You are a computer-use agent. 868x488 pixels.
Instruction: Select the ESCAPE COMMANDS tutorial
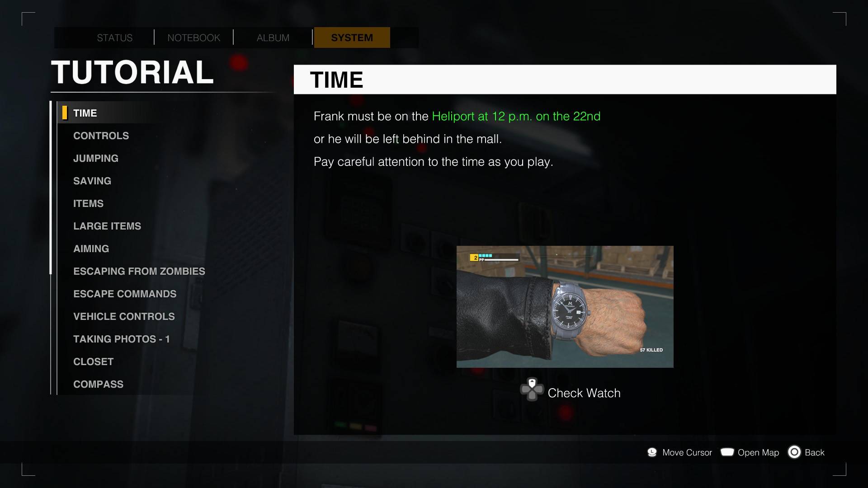pos(124,294)
